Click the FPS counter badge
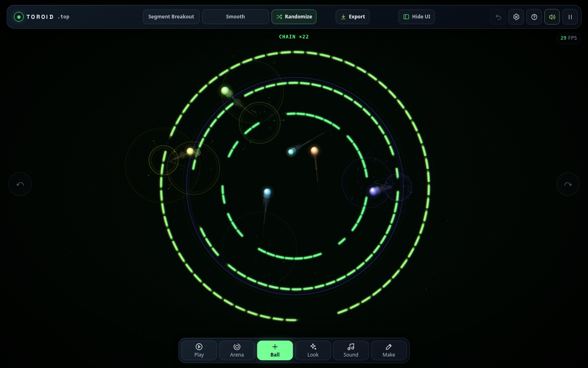The image size is (588, 368). tap(568, 38)
